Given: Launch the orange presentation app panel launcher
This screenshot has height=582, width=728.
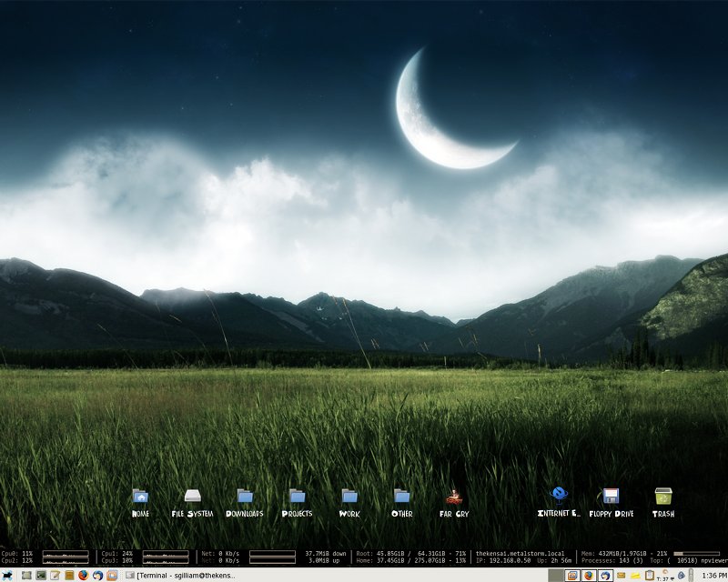Looking at the screenshot, I should coord(112,576).
